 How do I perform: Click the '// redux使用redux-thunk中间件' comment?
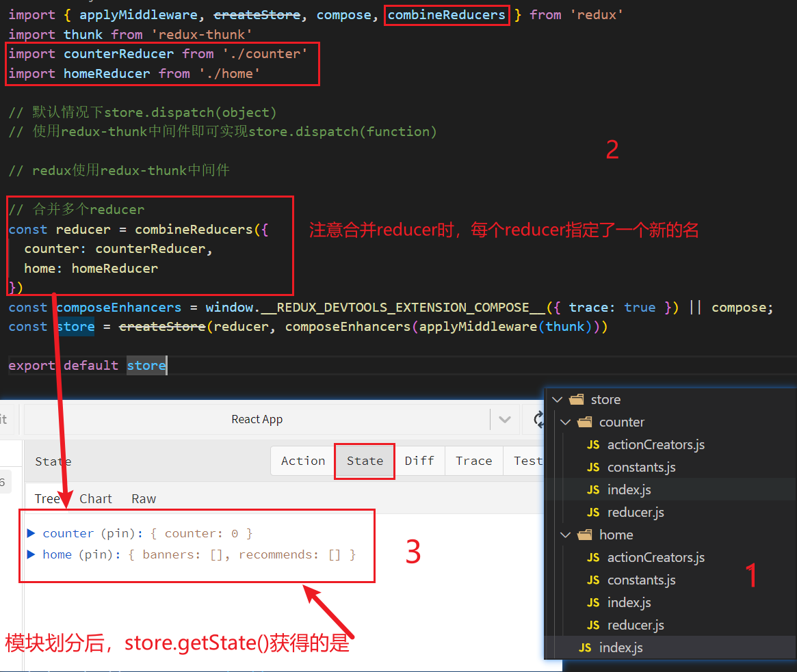click(119, 170)
